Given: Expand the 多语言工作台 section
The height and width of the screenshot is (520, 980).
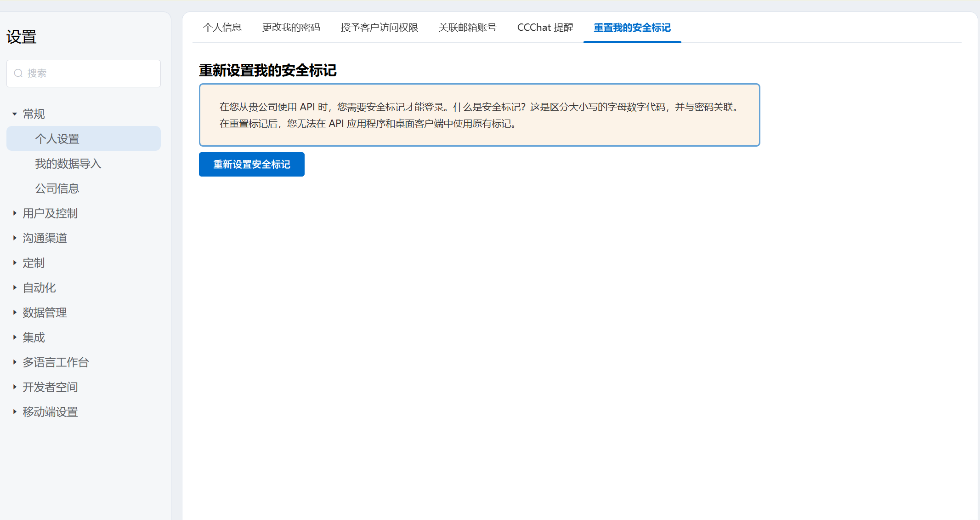Looking at the screenshot, I should coord(56,362).
